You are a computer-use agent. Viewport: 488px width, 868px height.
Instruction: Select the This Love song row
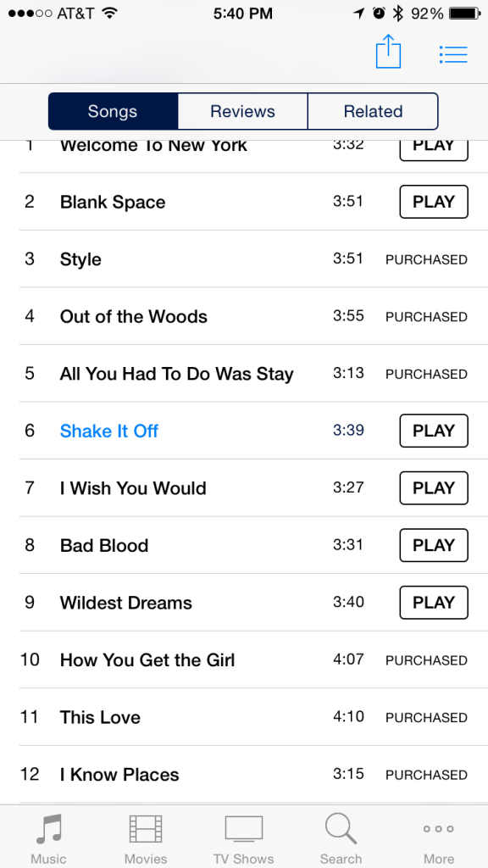tap(243, 717)
